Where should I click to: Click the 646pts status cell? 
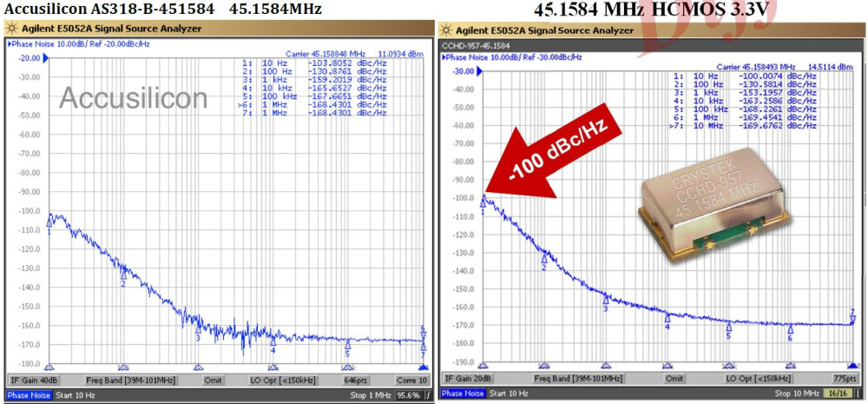[354, 381]
